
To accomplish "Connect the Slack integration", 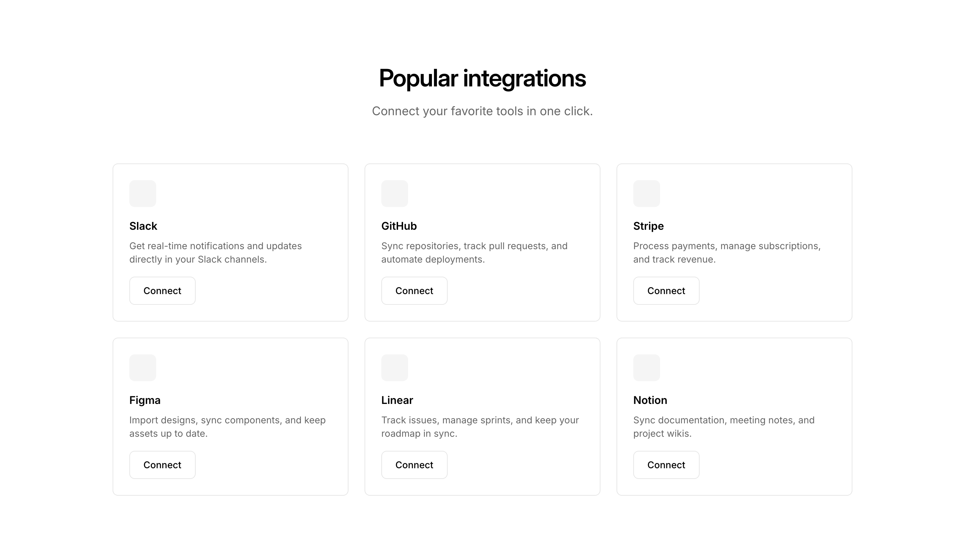I will point(162,290).
